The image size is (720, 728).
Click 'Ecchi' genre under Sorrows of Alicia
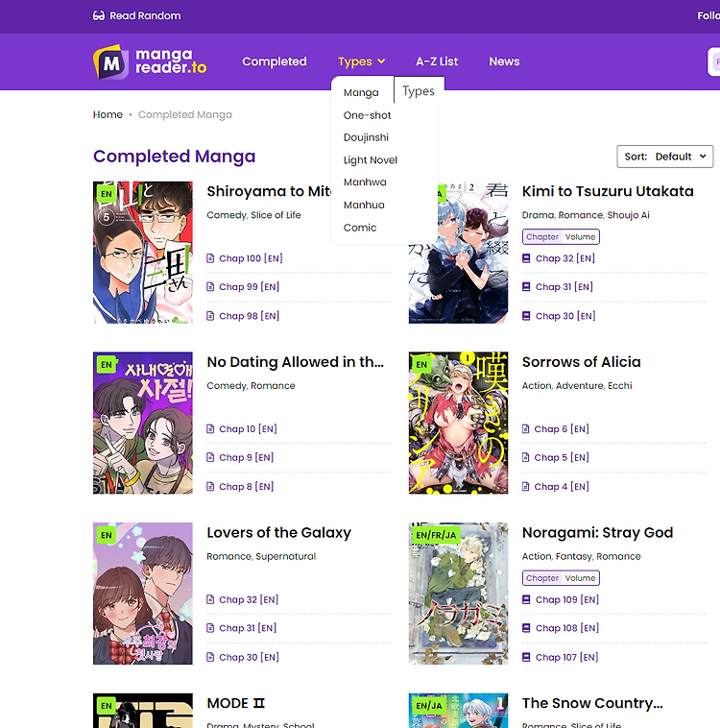(620, 386)
